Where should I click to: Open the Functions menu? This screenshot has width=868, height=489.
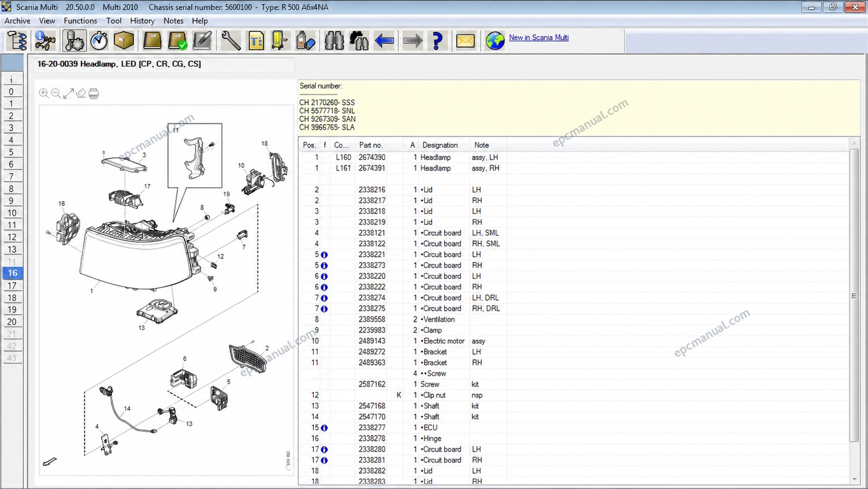point(80,21)
